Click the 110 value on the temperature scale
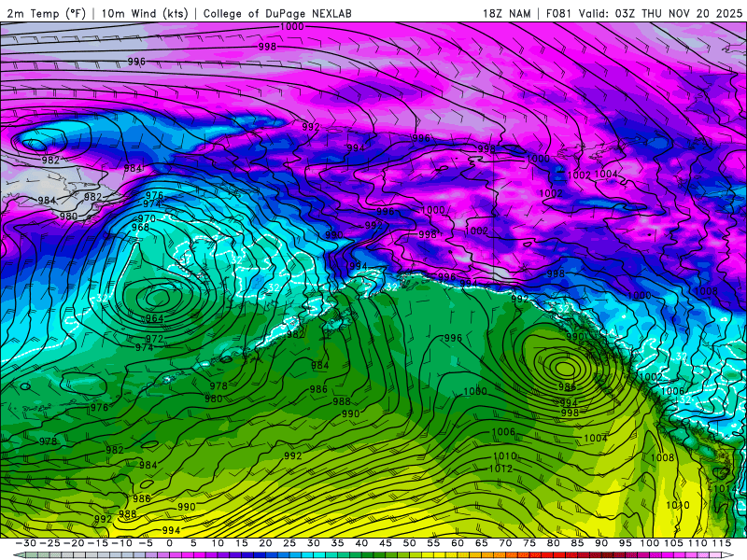Screen dimensions: 747x560 pos(698,543)
